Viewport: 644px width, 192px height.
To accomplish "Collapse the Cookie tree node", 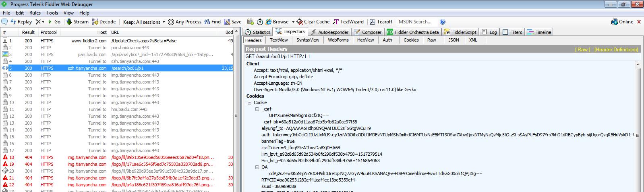I will point(250,103).
